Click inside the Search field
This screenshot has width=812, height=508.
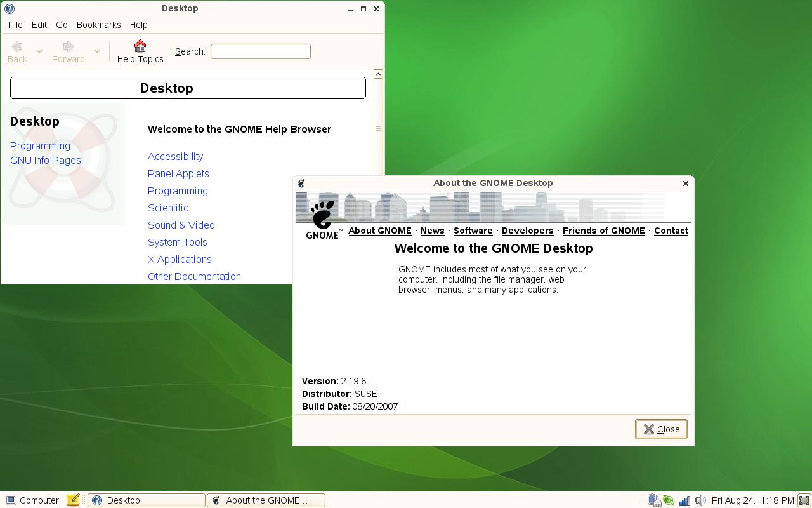(x=260, y=51)
